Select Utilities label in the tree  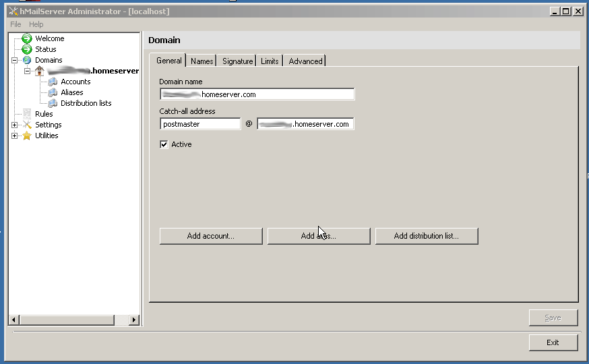46,135
